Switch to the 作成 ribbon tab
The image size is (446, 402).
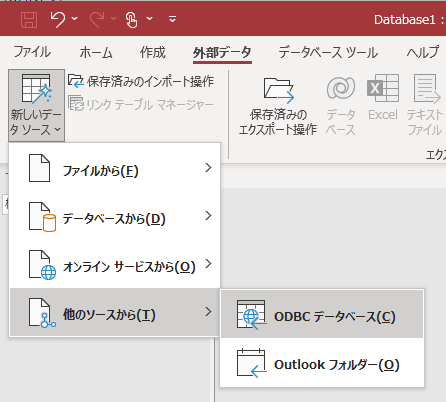pos(152,52)
